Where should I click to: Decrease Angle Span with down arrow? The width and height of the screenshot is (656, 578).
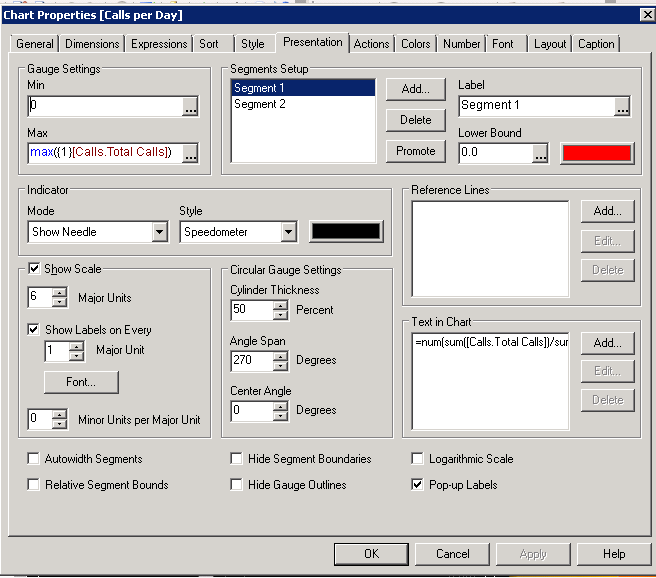click(279, 365)
